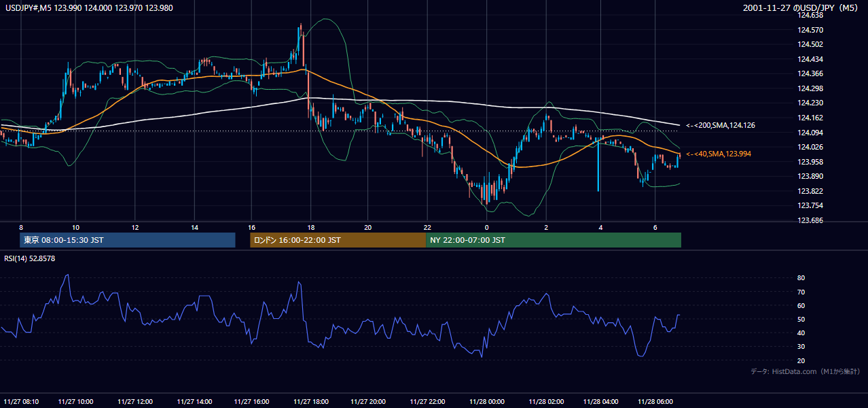This screenshot has height=408, width=868.
Task: Click price axis value 124.434
Action: pyautogui.click(x=810, y=59)
